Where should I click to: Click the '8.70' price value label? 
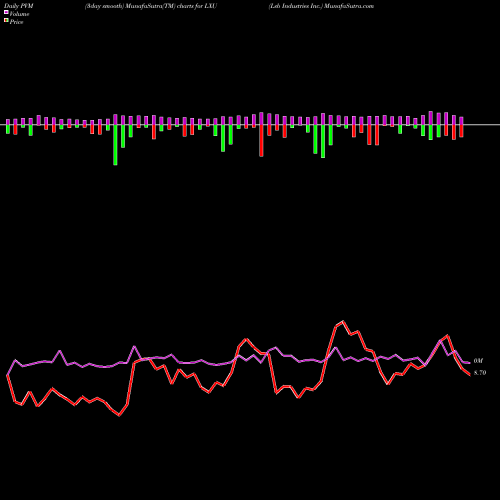[x=480, y=373]
